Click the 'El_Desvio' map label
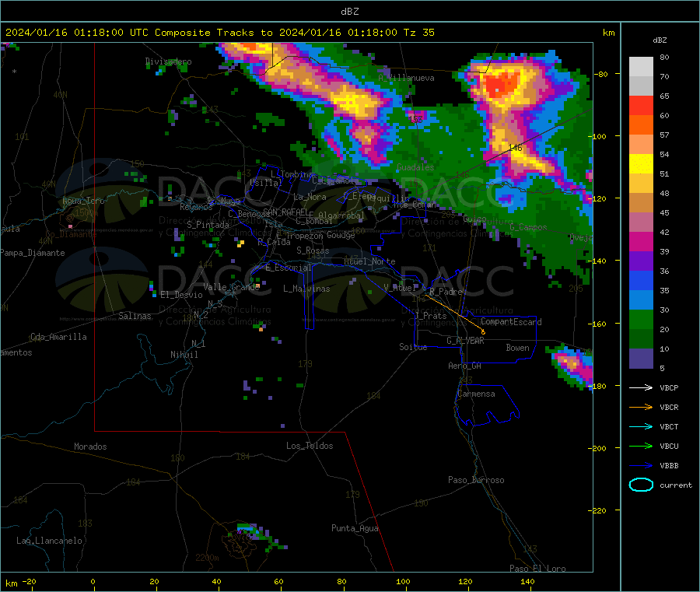Viewport: 700px width, 592px height. (181, 295)
